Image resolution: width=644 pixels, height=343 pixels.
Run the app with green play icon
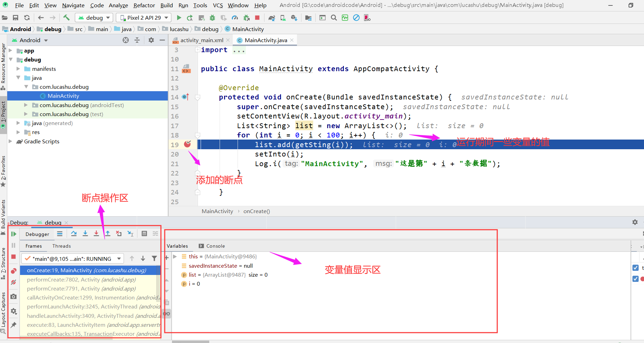[179, 18]
